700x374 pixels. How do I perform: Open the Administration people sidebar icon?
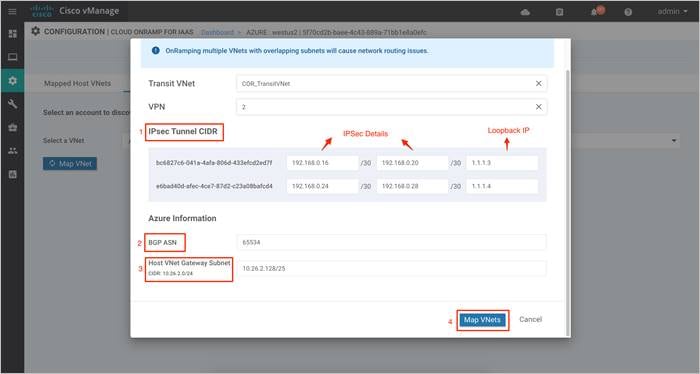[12, 151]
